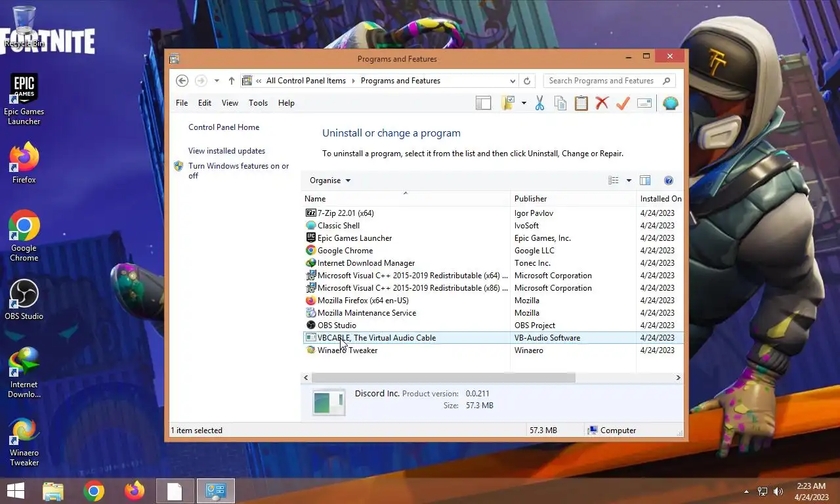The width and height of the screenshot is (840, 504).
Task: Refresh the Programs and Features list
Action: [x=526, y=81]
